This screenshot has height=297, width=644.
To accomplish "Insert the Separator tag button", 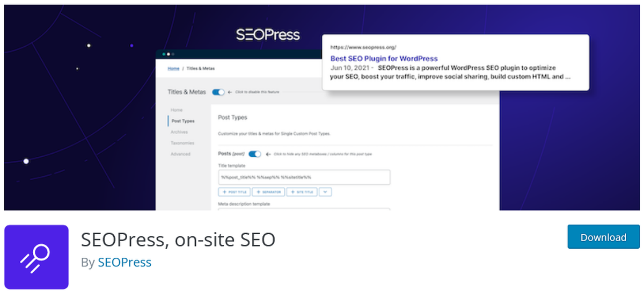I will (x=268, y=192).
